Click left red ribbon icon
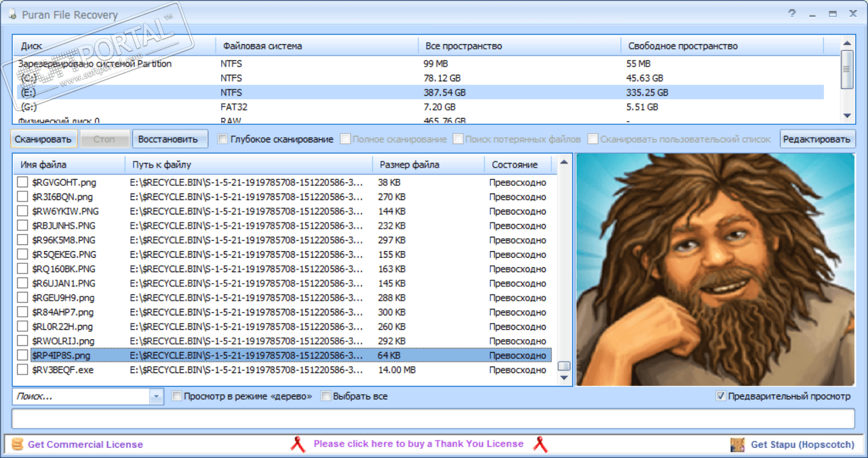Viewport: 868px width, 458px height. click(298, 444)
